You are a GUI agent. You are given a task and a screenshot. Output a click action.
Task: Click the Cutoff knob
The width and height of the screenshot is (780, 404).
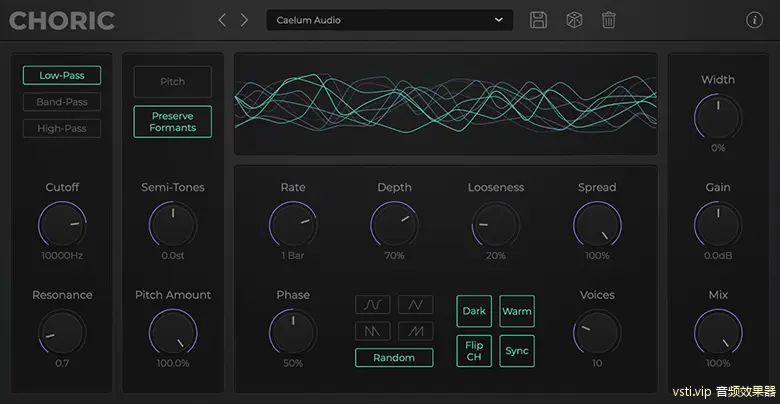pyautogui.click(x=62, y=224)
